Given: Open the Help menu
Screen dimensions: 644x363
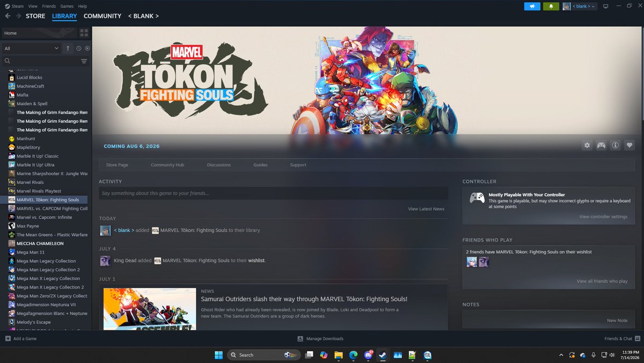Looking at the screenshot, I should (83, 6).
